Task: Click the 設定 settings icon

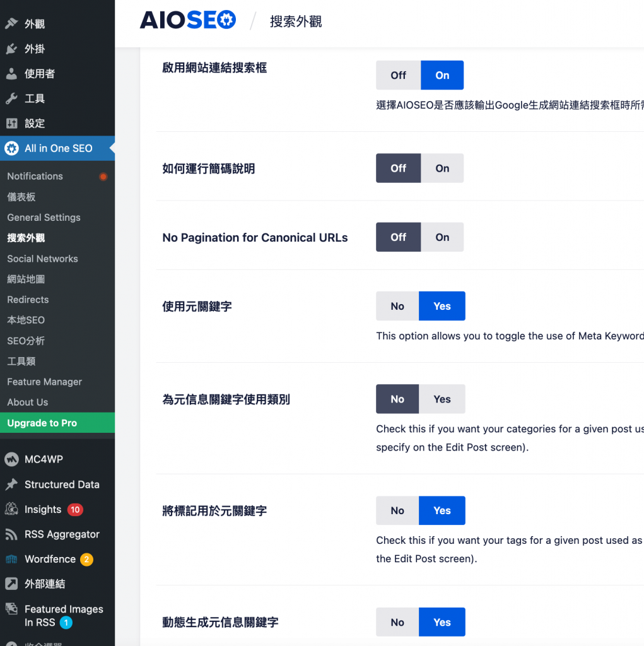Action: 11,123
